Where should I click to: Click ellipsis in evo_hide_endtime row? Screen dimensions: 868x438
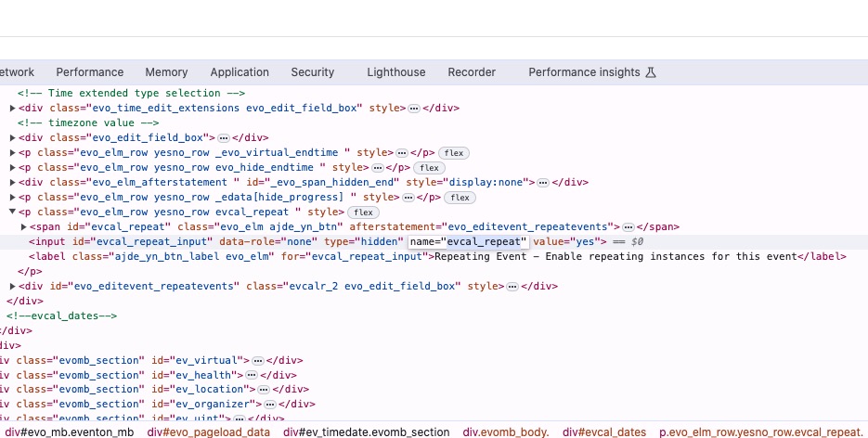378,168
